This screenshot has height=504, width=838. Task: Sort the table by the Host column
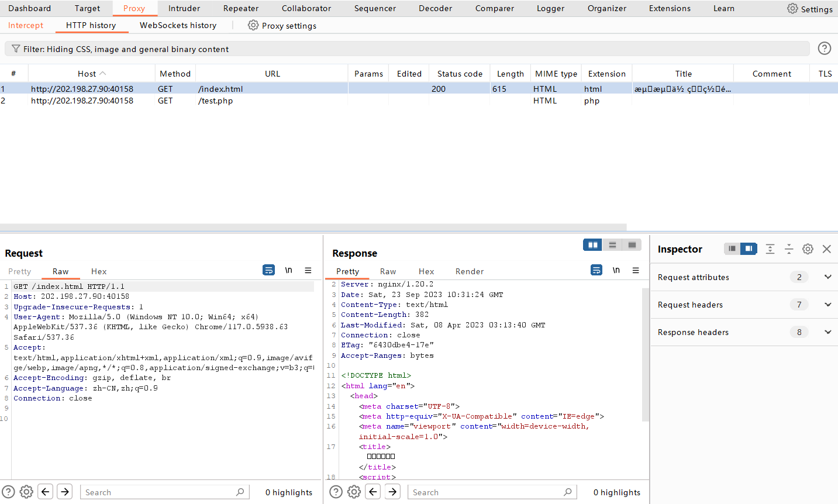pyautogui.click(x=92, y=74)
